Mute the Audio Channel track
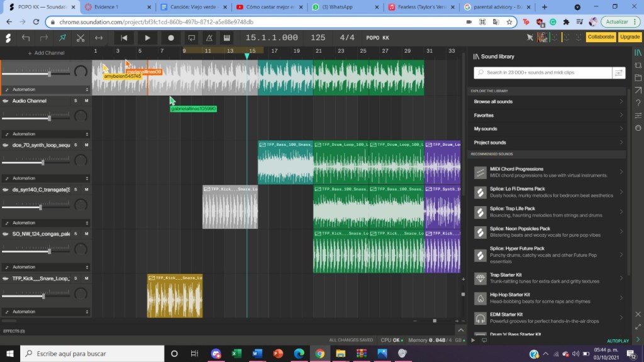The image size is (644, 362). [x=86, y=101]
